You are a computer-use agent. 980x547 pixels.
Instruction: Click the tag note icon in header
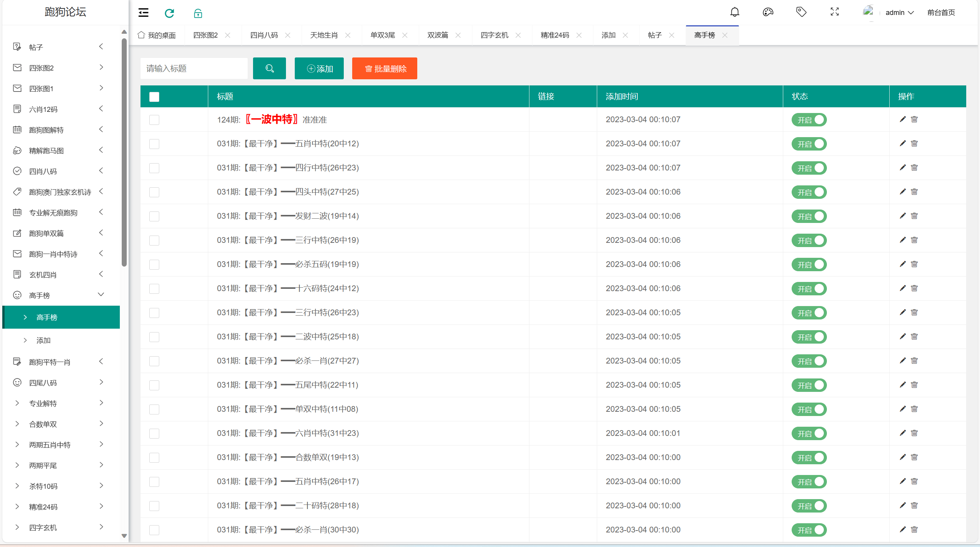click(801, 12)
